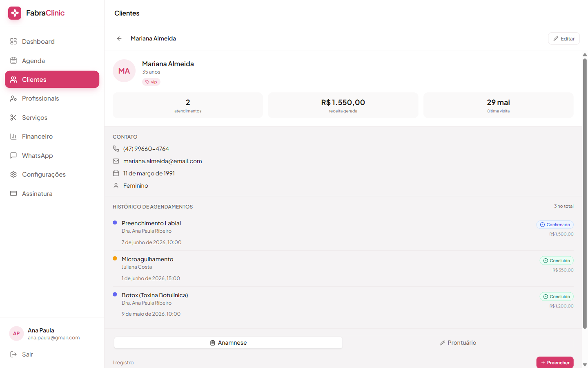Click the scrollbar down arrow
The image size is (588, 368).
pyautogui.click(x=585, y=364)
